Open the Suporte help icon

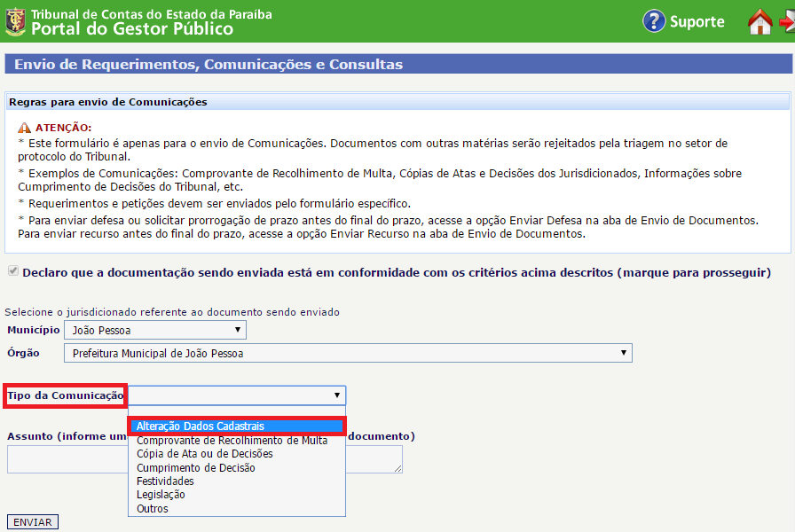coord(654,21)
